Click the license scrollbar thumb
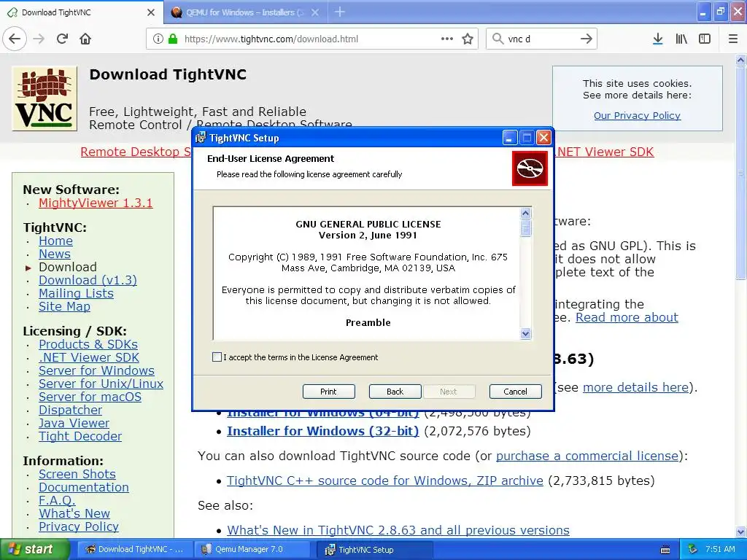This screenshot has width=747, height=560. click(x=525, y=228)
